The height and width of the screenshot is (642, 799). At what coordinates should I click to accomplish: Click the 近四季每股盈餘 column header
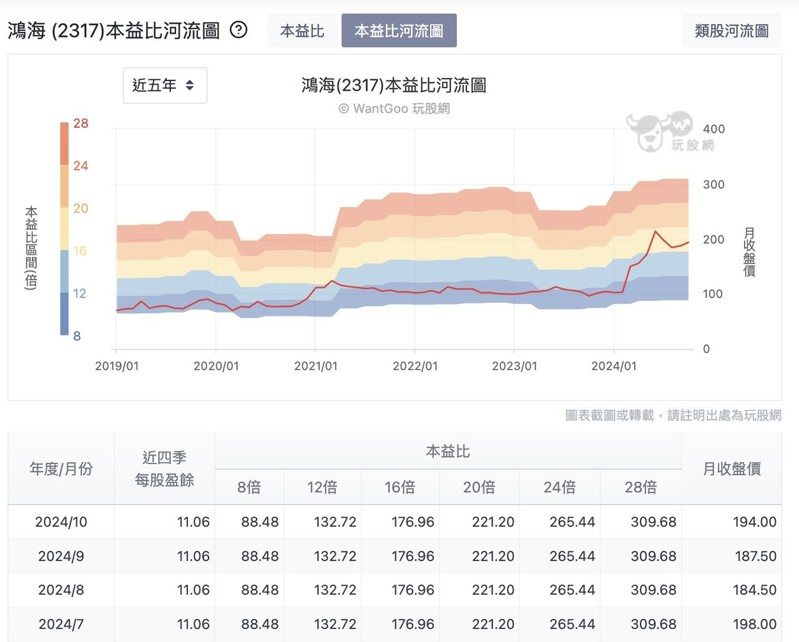point(164,469)
